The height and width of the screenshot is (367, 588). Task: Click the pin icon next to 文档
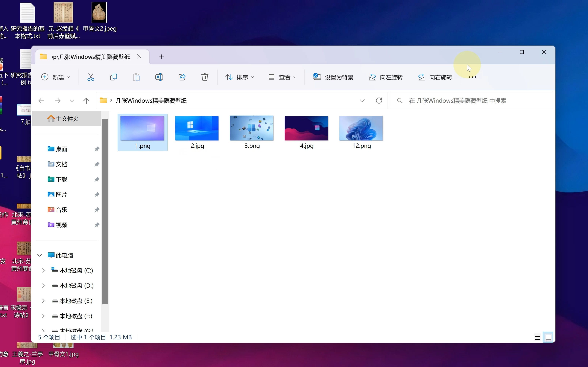(x=97, y=164)
